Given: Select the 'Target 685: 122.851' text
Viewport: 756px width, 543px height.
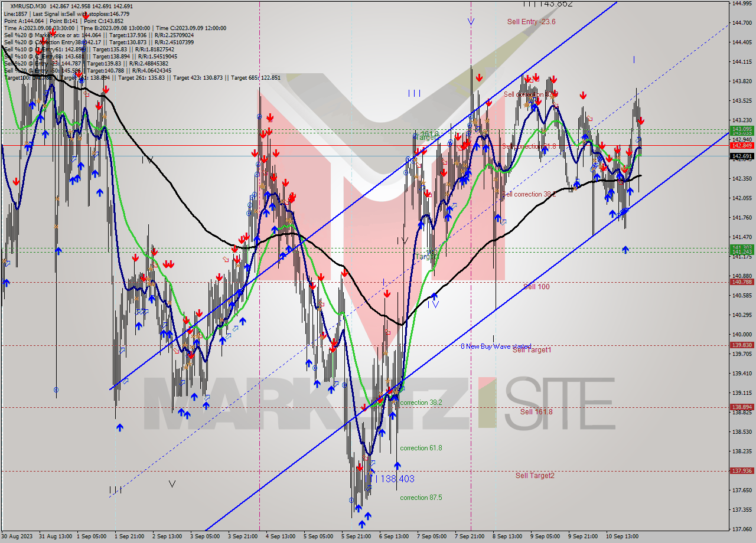Looking at the screenshot, I should pyautogui.click(x=256, y=77).
